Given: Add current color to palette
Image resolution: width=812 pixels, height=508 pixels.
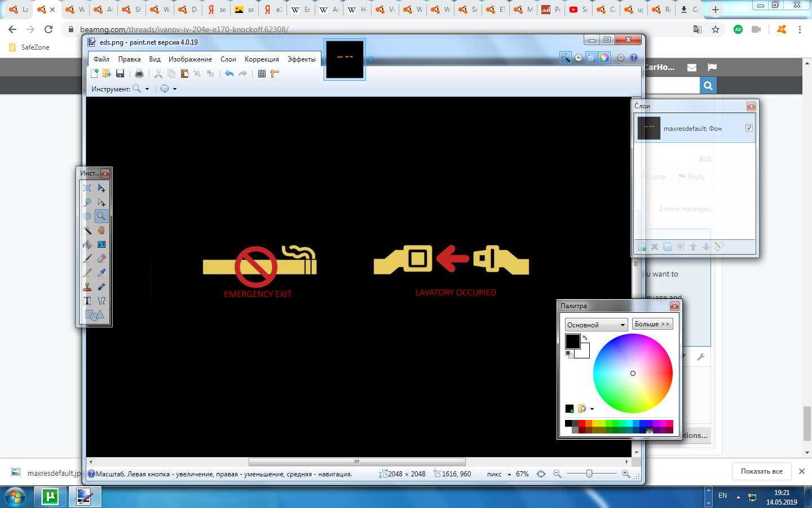Looking at the screenshot, I should pyautogui.click(x=570, y=409).
